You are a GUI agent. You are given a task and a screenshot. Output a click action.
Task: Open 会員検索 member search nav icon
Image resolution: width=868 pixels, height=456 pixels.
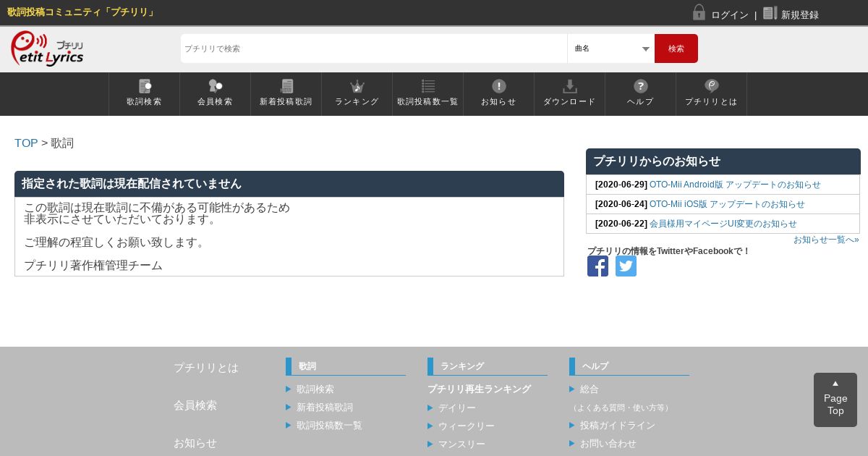coord(216,86)
